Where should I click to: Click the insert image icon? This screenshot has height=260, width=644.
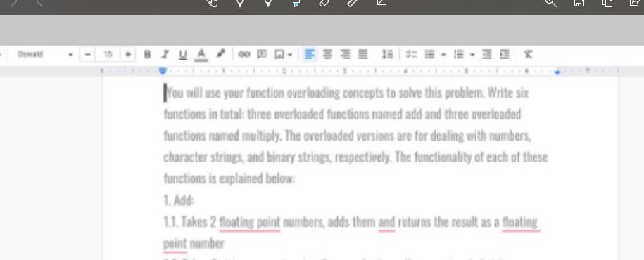pos(279,54)
